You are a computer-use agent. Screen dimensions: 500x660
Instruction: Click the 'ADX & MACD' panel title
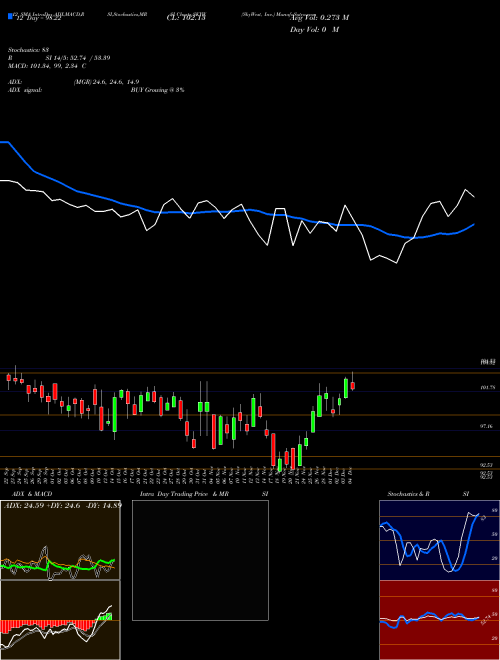pyautogui.click(x=32, y=494)
